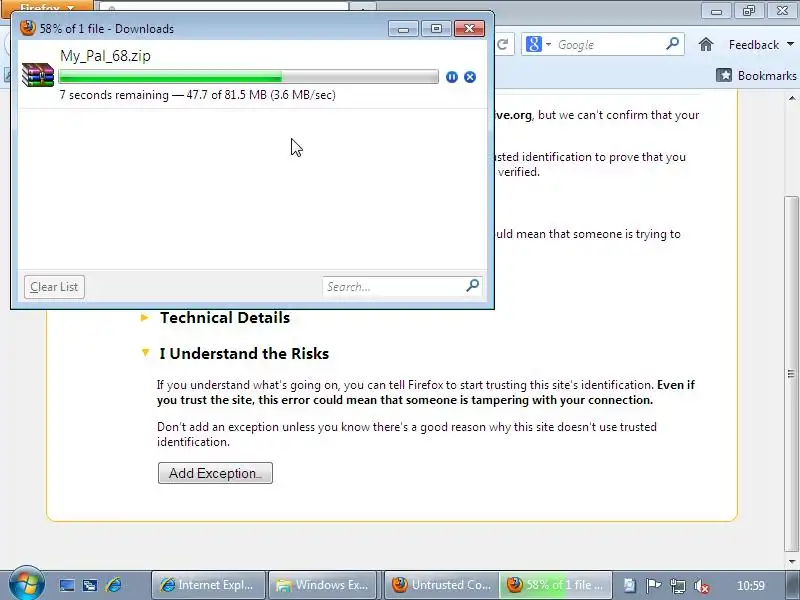
Task: Click the download progress bar
Action: coord(248,77)
